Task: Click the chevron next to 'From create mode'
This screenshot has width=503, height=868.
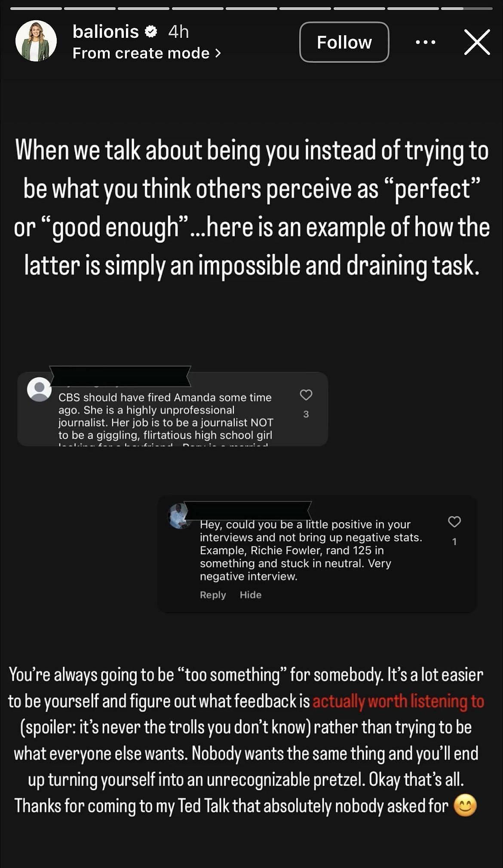Action: [x=218, y=53]
